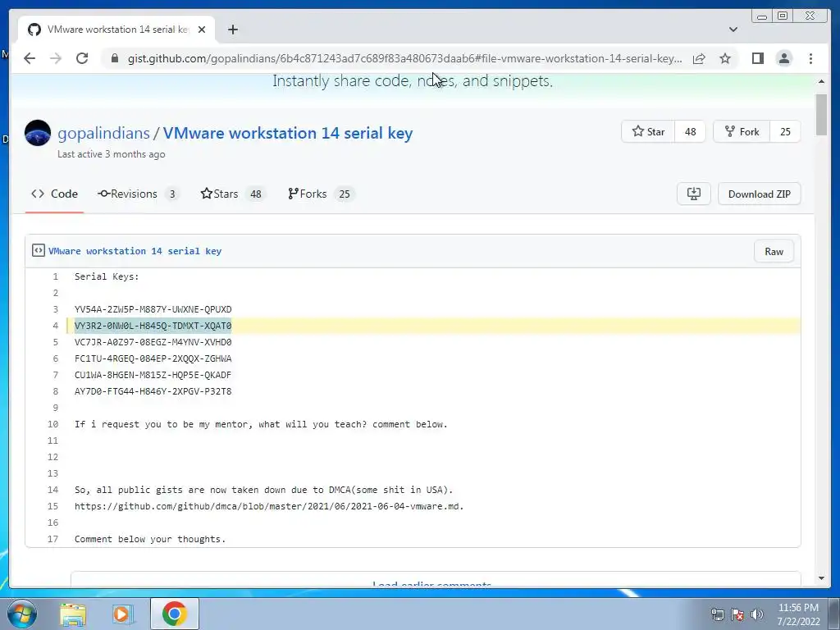Viewport: 840px width, 630px height.
Task: Click the Show desktop strip at the taskbar end
Action: point(834,614)
